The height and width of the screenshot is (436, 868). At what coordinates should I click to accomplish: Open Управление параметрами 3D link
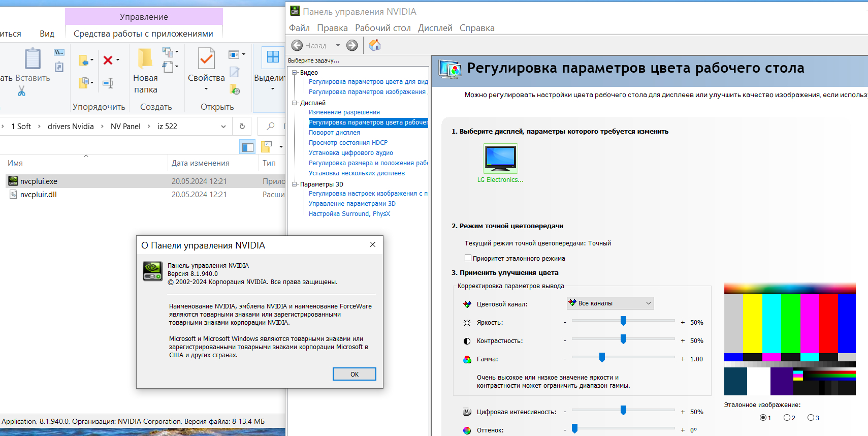pyautogui.click(x=352, y=204)
